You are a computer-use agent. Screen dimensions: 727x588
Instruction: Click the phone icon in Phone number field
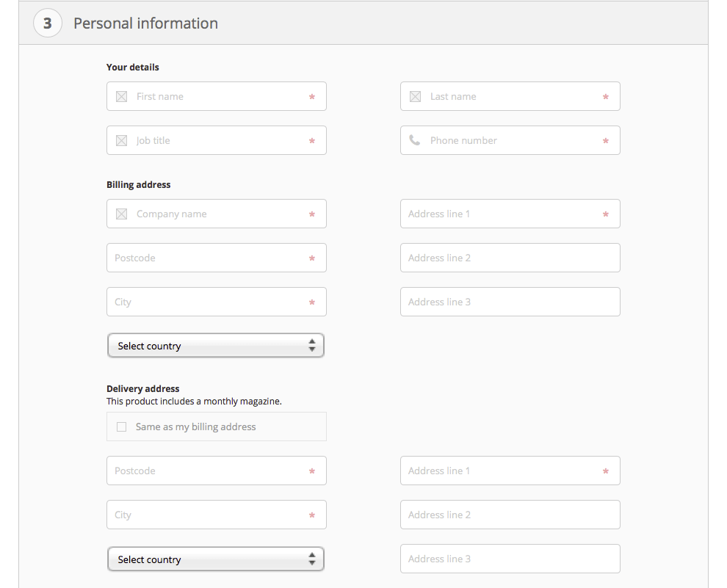pos(415,140)
